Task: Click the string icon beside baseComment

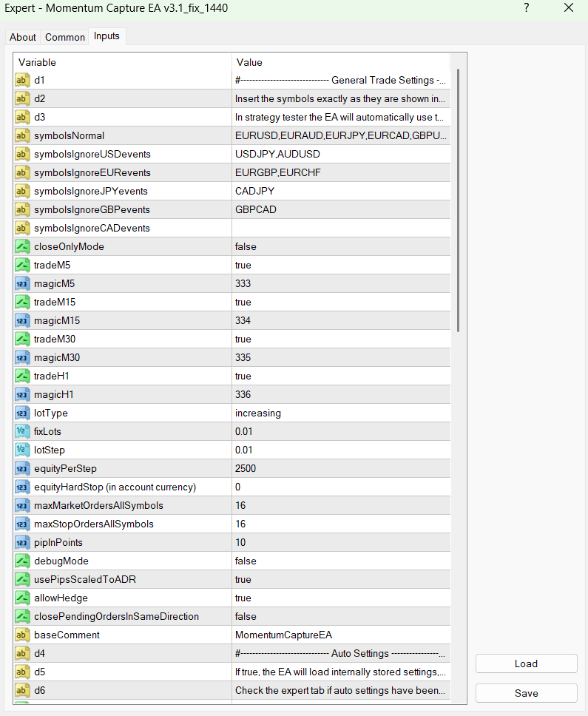Action: pyautogui.click(x=23, y=635)
